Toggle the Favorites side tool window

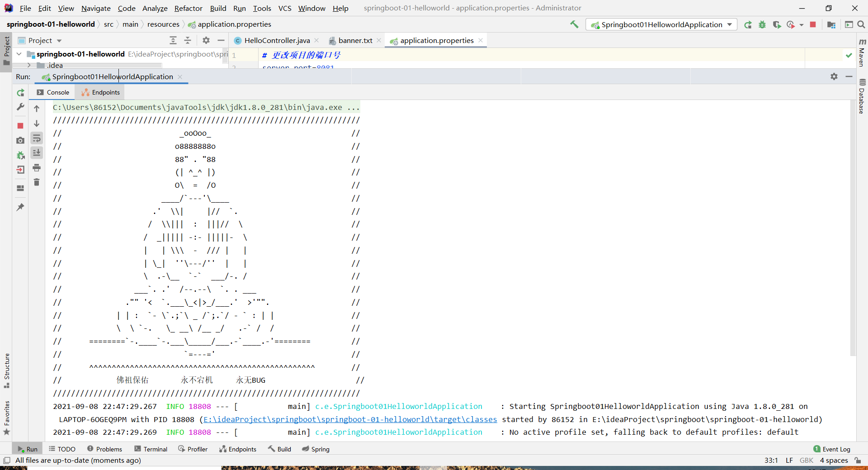[x=6, y=418]
